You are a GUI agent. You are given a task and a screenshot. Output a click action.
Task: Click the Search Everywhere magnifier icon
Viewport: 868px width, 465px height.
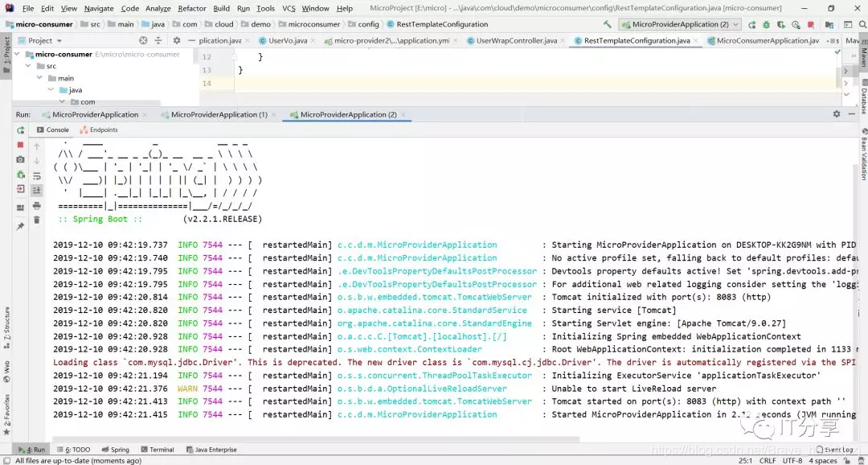(x=862, y=24)
